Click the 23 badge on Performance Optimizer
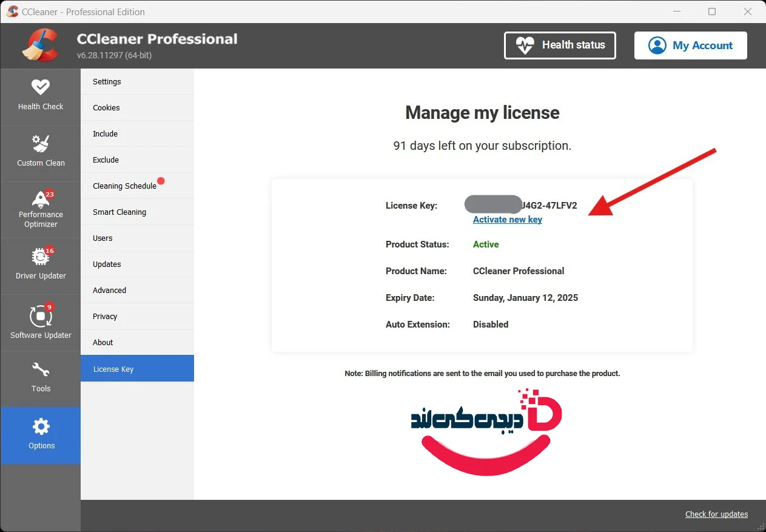Screen dimensions: 766x532 point(50,195)
